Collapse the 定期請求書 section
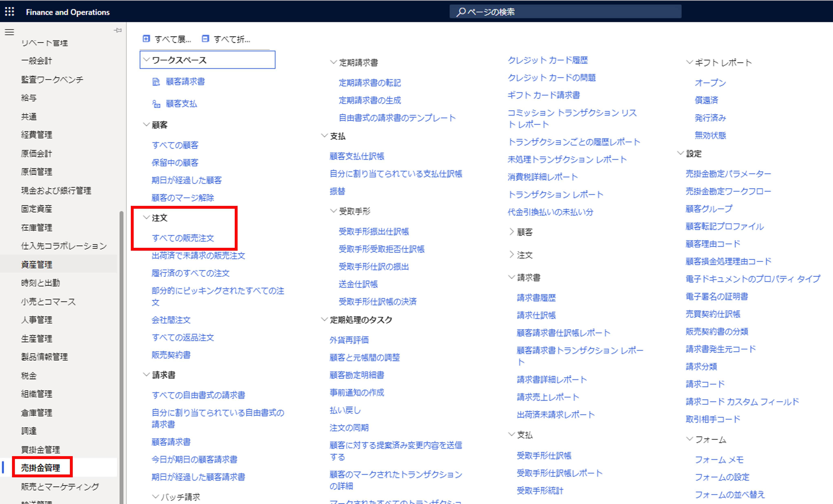 [333, 62]
